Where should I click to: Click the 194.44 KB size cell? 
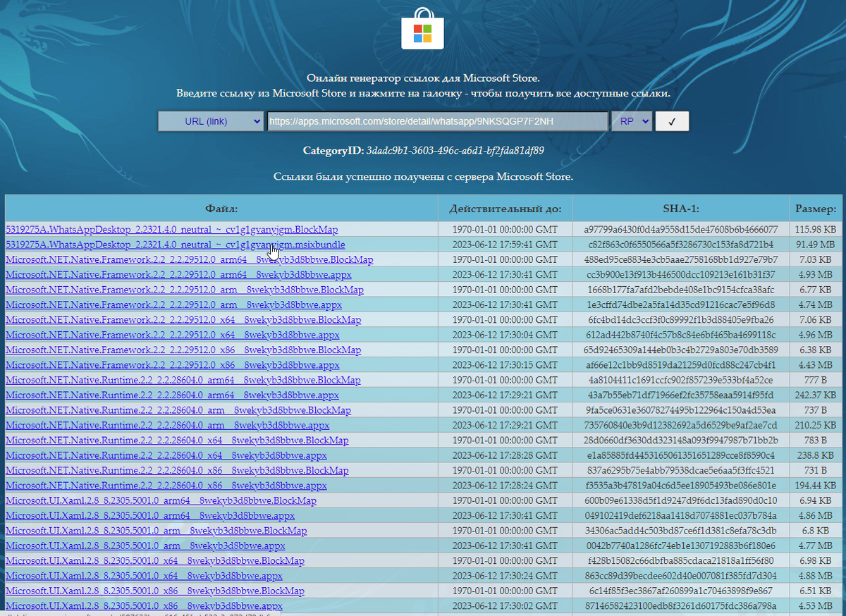816,486
